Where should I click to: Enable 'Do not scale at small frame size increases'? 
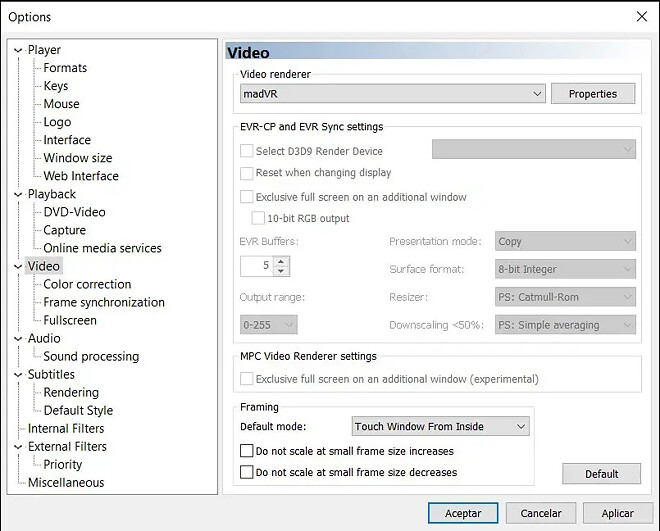pyautogui.click(x=247, y=452)
